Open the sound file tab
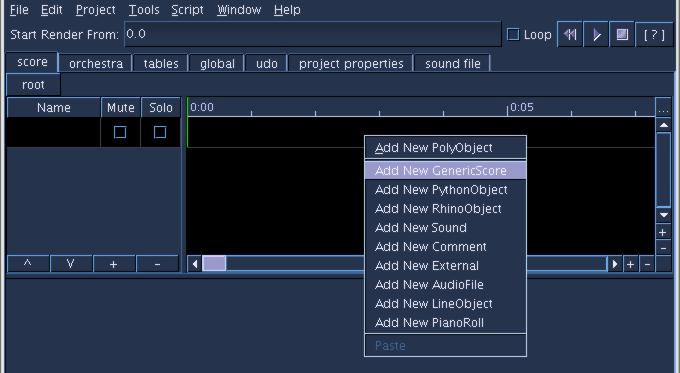 [453, 64]
